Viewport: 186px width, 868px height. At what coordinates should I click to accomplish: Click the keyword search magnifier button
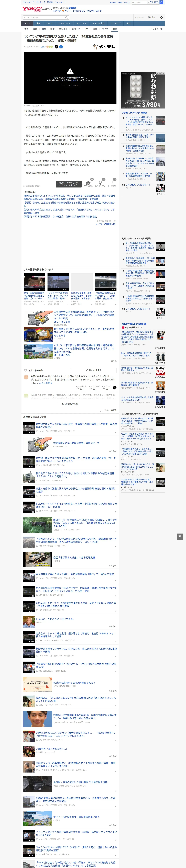66,17
